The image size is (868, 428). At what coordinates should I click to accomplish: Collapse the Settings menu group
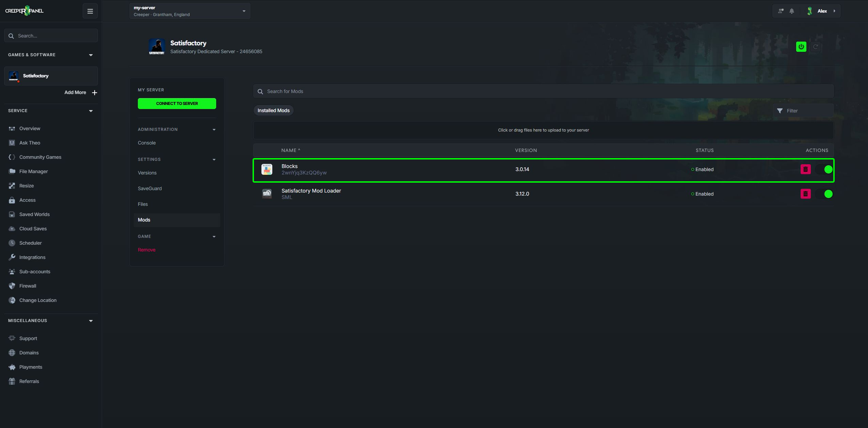pyautogui.click(x=214, y=160)
